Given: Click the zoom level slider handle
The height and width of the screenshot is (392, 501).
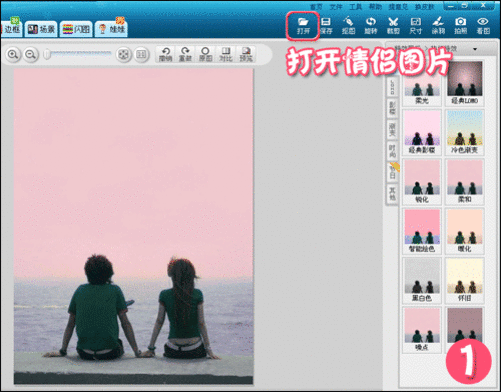Looking at the screenshot, I should pos(47,54).
